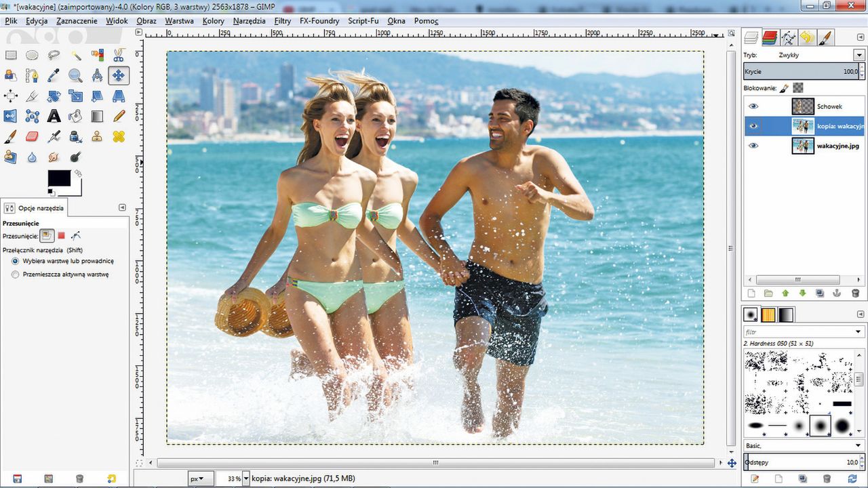
Task: Anchor the floating layer
Action: point(837,293)
